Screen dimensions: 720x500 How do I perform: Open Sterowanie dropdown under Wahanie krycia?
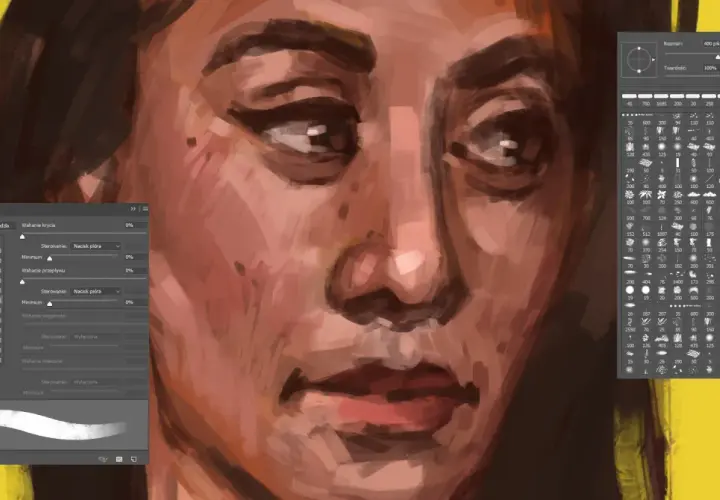pyautogui.click(x=96, y=247)
